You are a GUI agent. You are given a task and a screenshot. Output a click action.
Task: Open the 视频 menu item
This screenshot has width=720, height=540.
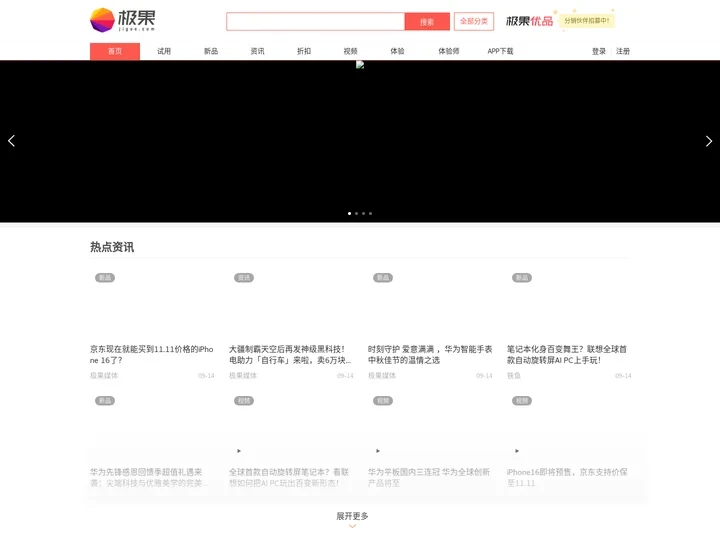point(350,51)
